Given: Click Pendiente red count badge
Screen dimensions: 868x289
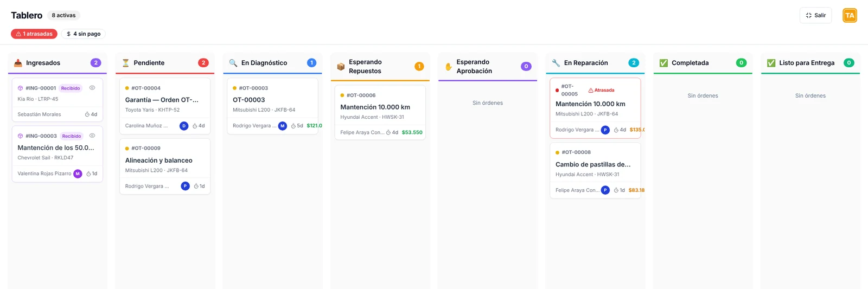Looking at the screenshot, I should pyautogui.click(x=203, y=63).
